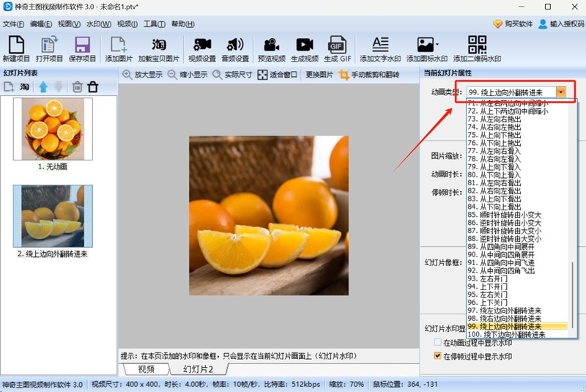Choose animation 77. 从左向右滑入

click(494, 151)
